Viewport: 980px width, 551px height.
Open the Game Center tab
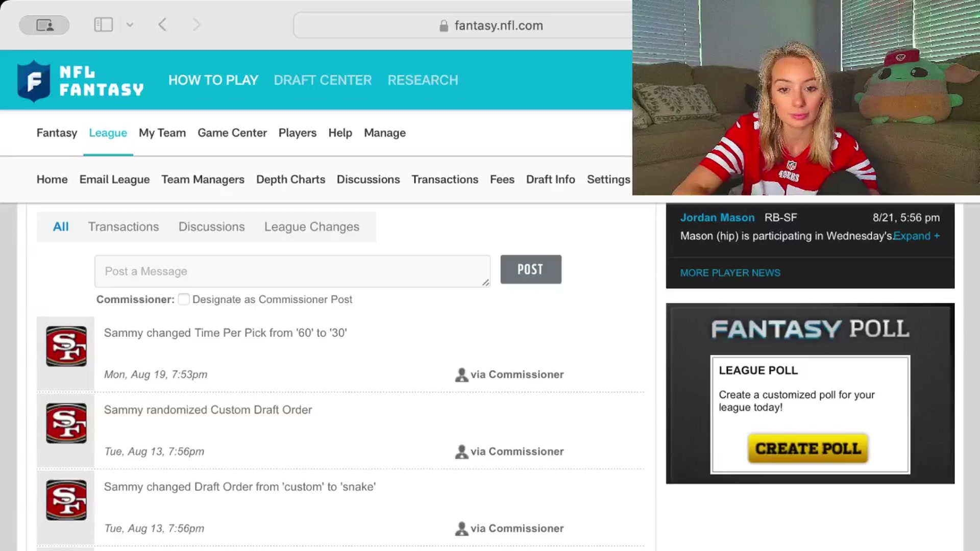(232, 133)
